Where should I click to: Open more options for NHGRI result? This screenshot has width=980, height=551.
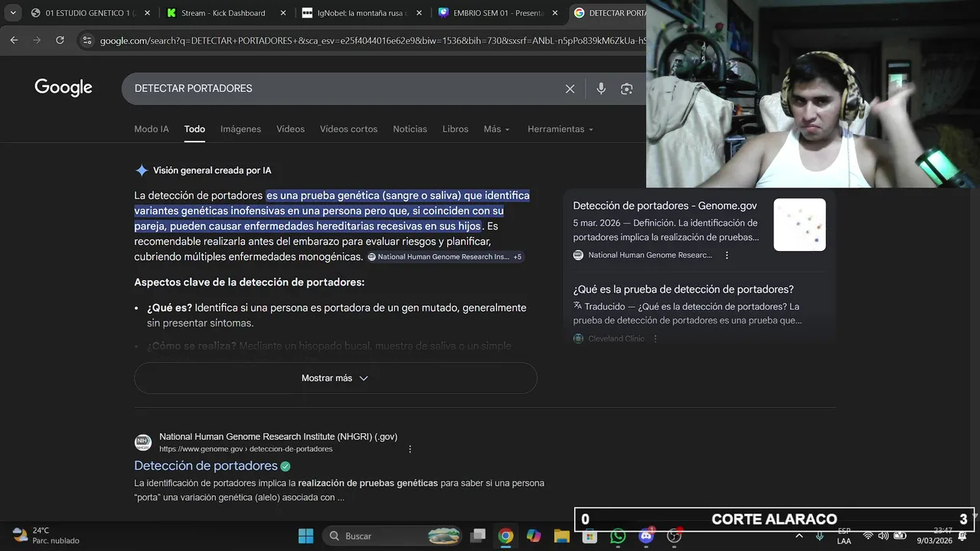(410, 449)
